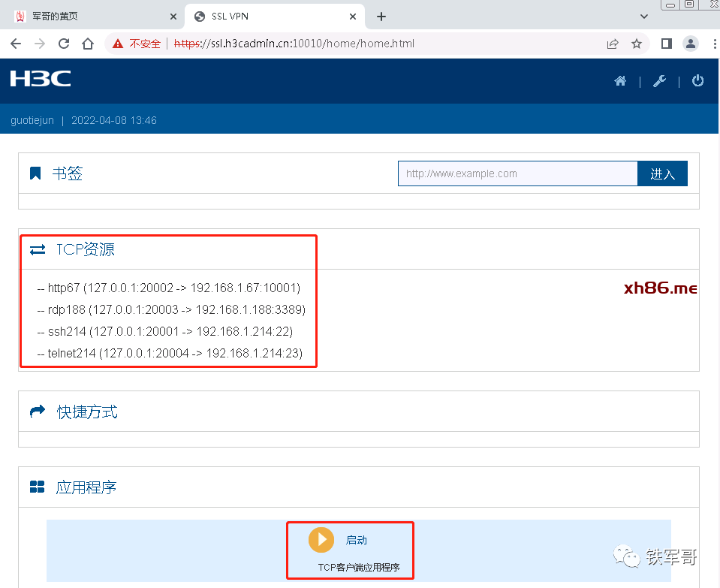This screenshot has height=588, width=720.
Task: Click the 进入 button
Action: pos(662,173)
